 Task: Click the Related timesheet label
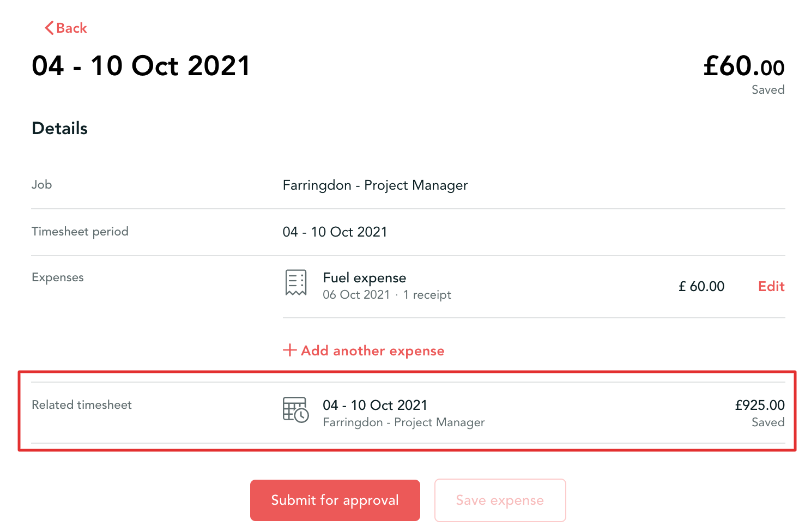tap(82, 405)
